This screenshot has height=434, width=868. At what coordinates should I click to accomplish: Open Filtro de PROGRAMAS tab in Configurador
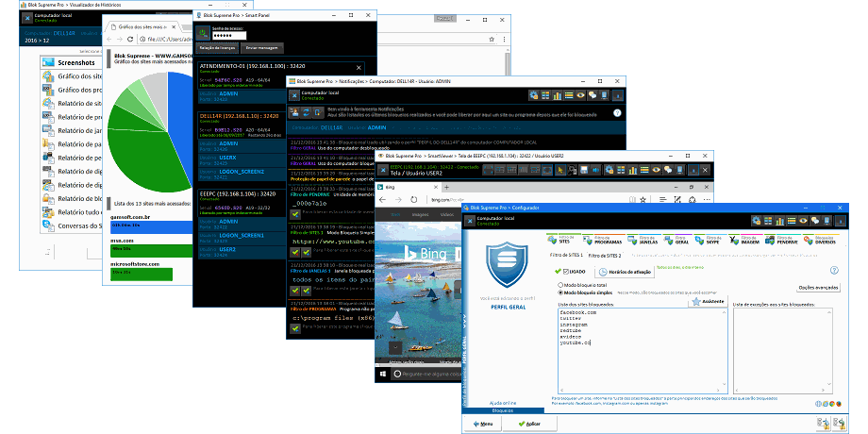coord(602,240)
